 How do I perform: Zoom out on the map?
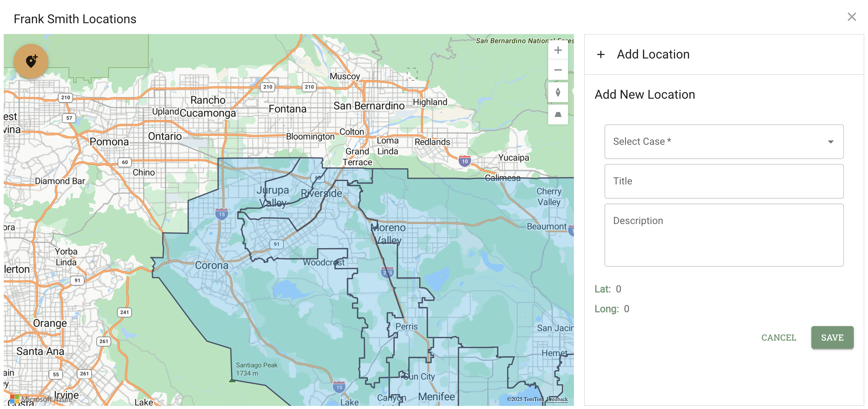[558, 70]
